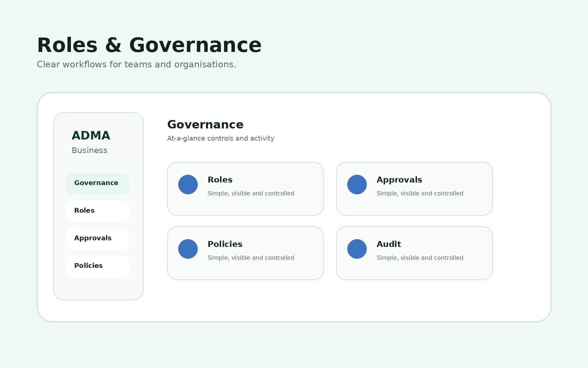Click the blue circle icon beside Roles
Viewport: 588px width, 368px height.
pyautogui.click(x=188, y=184)
